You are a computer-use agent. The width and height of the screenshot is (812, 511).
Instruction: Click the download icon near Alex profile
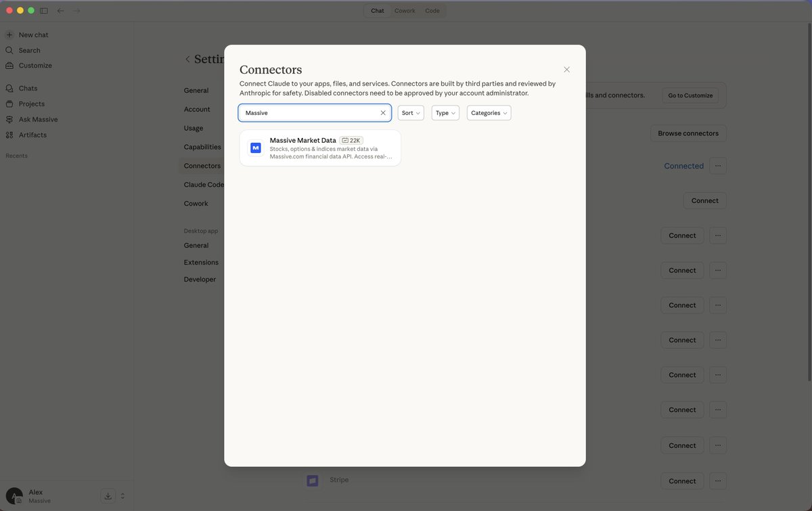point(108,496)
